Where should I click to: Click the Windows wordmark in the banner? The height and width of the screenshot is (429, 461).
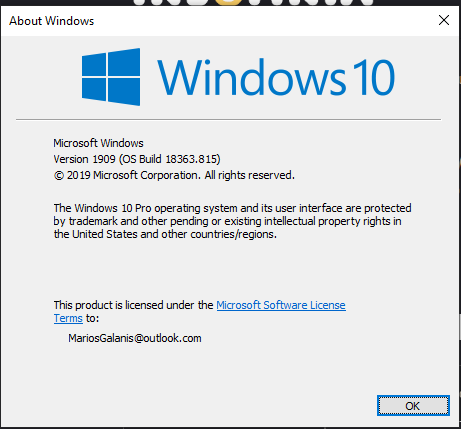tap(252, 77)
